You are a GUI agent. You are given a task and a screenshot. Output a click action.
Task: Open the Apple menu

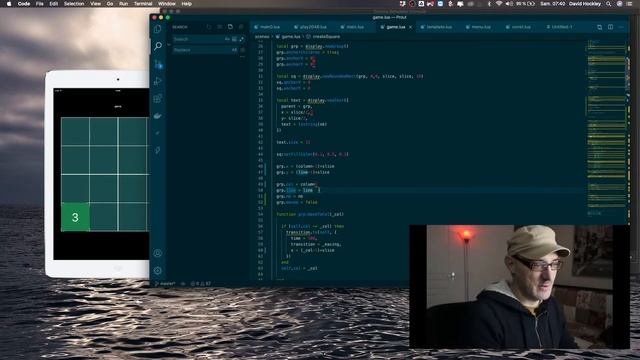9,4
